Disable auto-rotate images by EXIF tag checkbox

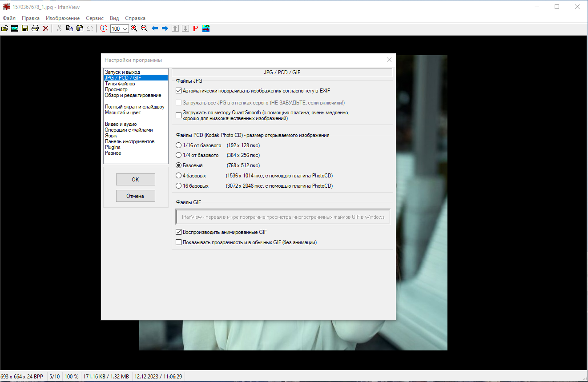coord(179,91)
